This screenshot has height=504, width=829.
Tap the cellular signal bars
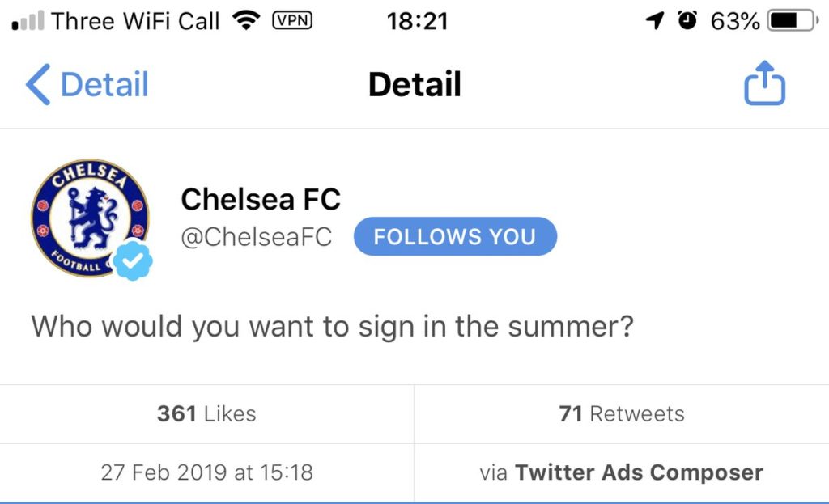pos(28,21)
